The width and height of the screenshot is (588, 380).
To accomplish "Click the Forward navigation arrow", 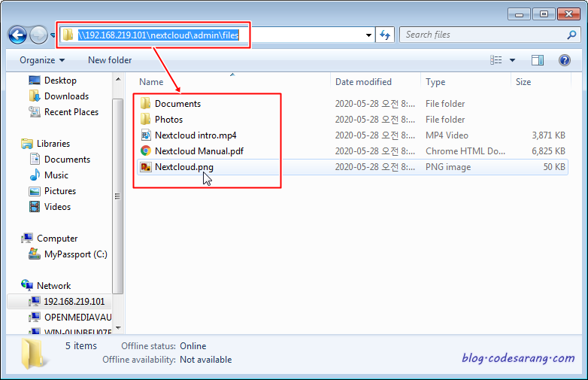I will click(38, 35).
